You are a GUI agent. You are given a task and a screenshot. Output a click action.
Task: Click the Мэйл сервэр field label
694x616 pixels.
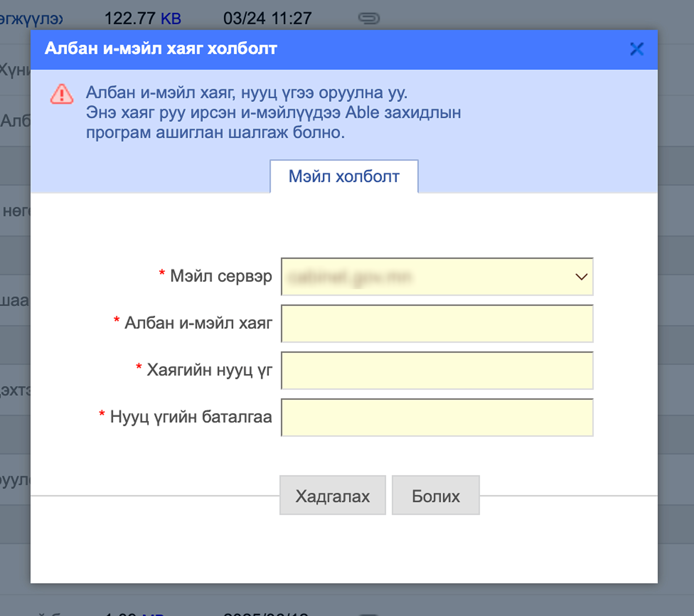(221, 276)
